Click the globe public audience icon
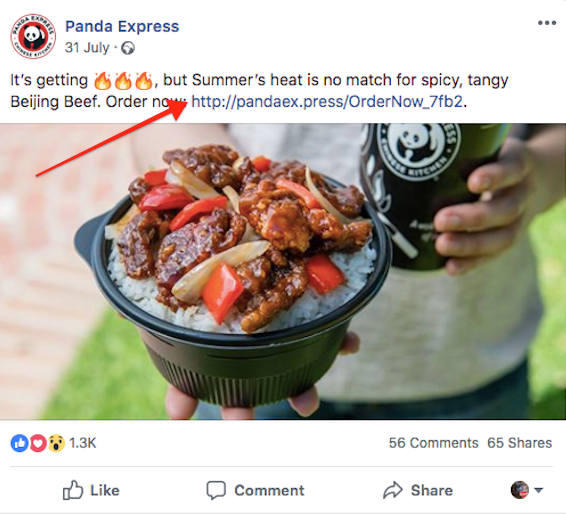Screen dimensions: 566x514 click(128, 48)
